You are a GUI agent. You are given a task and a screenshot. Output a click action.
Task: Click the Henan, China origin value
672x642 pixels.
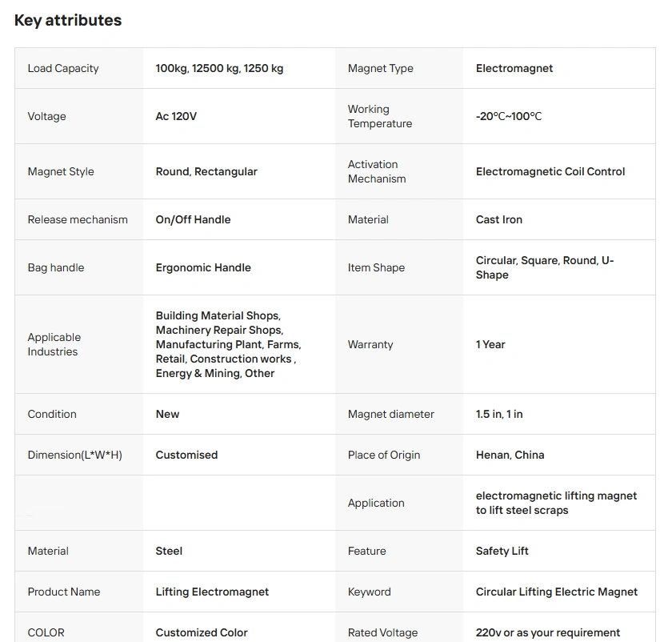pos(510,455)
